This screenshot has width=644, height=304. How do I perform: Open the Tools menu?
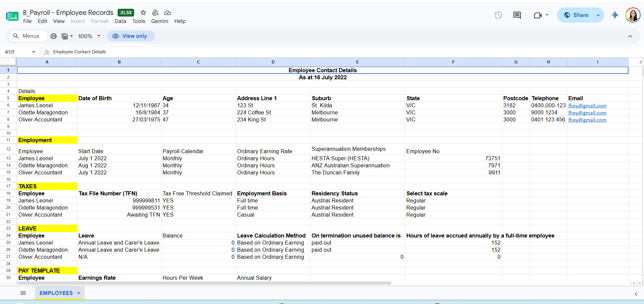click(x=139, y=21)
